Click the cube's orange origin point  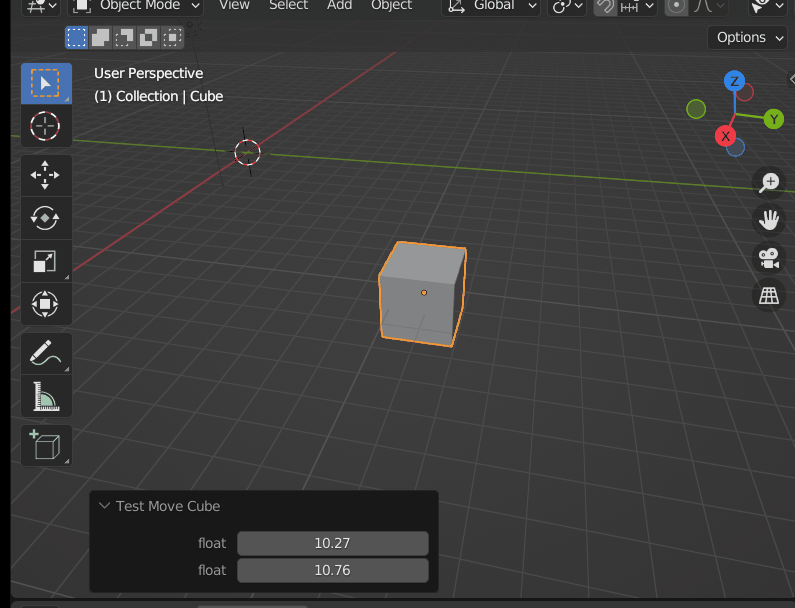click(x=424, y=293)
